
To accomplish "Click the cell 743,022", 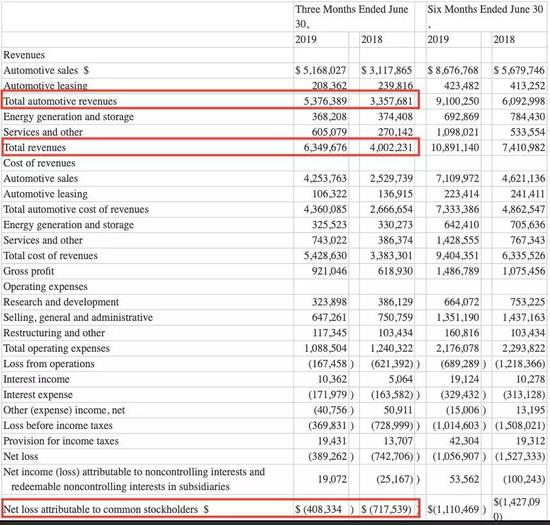I will (x=329, y=240).
